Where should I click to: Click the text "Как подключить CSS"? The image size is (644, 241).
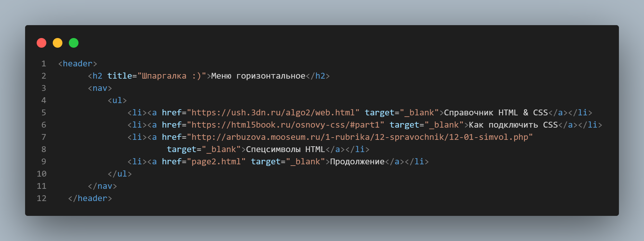[x=513, y=125]
